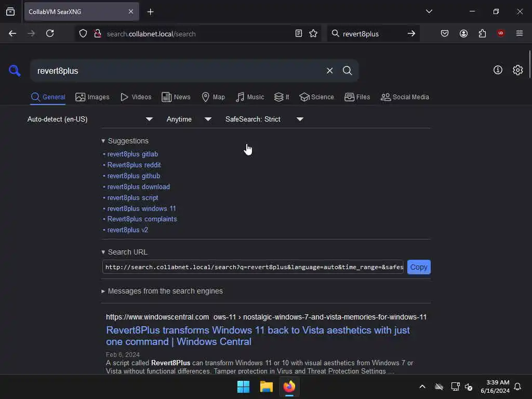Open the Windows Central Revert8Plus result
Image resolution: width=532 pixels, height=399 pixels.
click(258, 336)
